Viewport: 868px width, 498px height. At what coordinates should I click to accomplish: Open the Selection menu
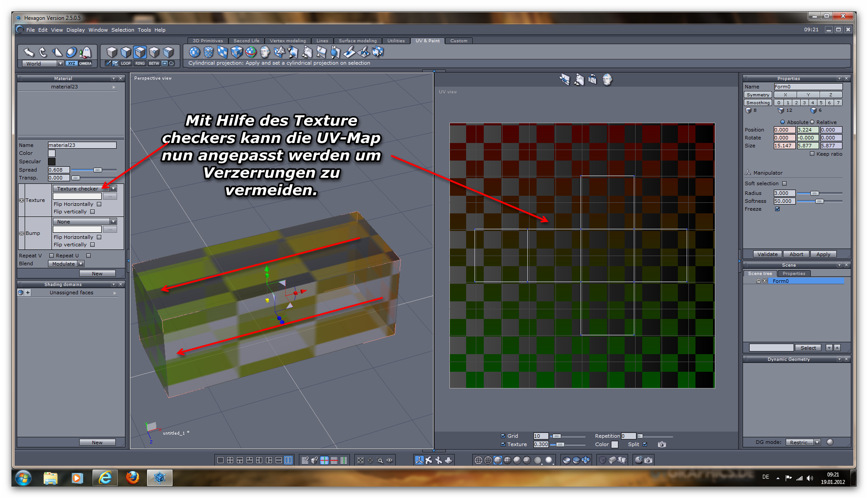tap(122, 30)
